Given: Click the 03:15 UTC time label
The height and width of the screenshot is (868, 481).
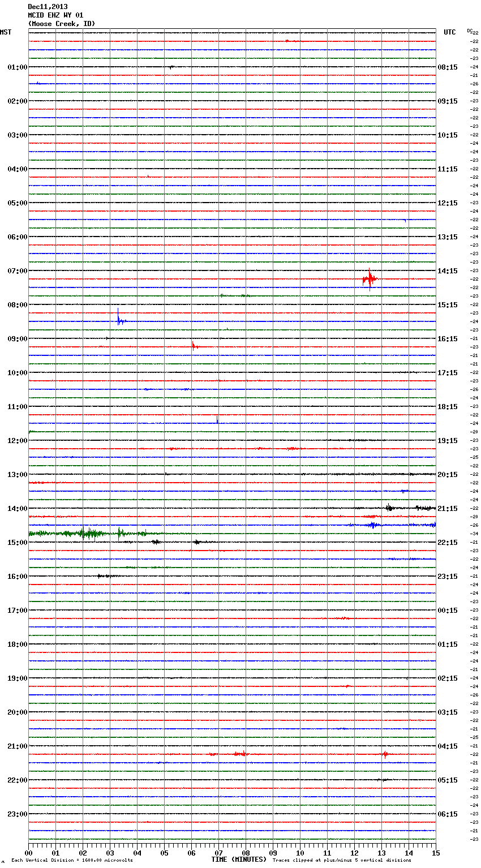Looking at the screenshot, I should click(448, 712).
